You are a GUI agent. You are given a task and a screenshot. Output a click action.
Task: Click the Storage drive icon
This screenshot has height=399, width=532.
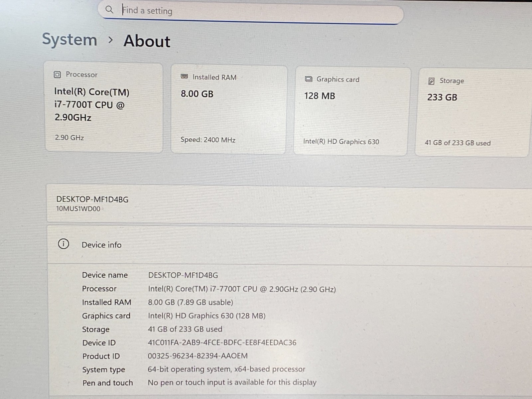(431, 81)
